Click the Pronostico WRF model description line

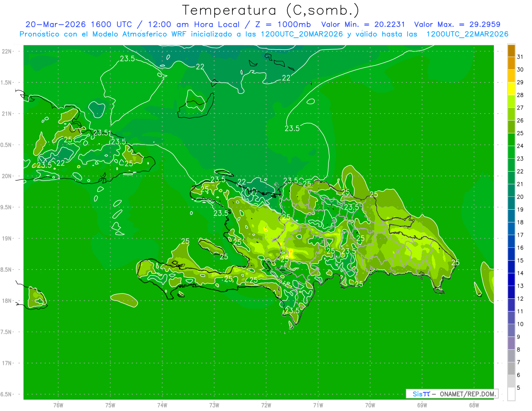tap(264, 34)
